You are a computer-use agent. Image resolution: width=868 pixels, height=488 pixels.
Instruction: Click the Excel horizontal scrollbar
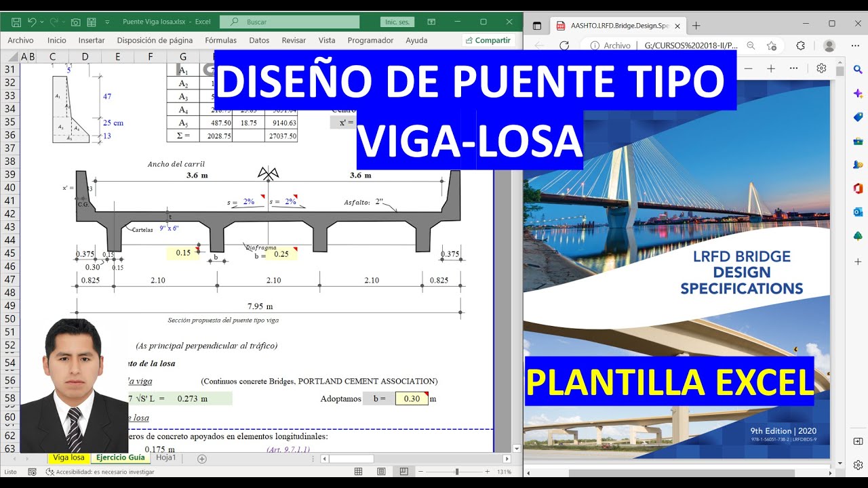(416, 459)
